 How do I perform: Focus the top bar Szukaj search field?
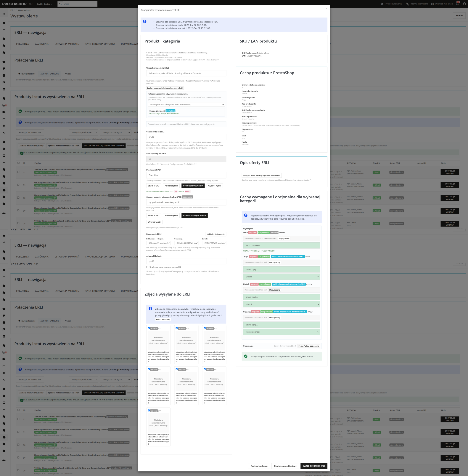[77, 4]
